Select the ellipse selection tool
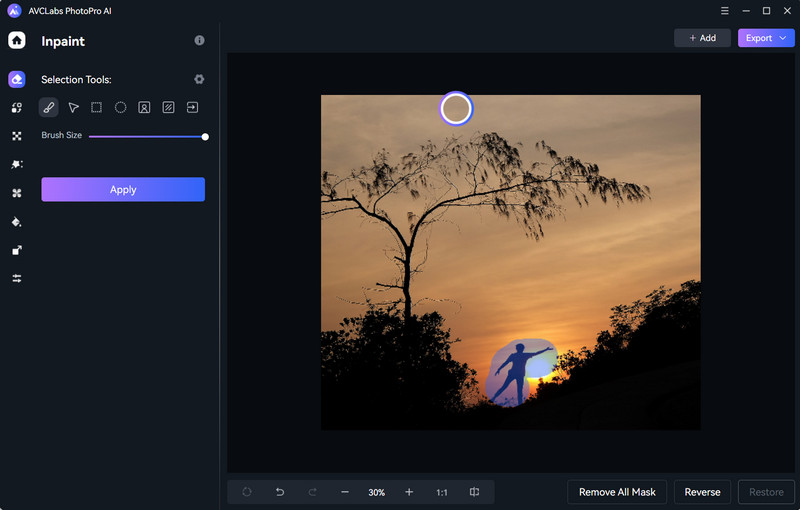This screenshot has height=510, width=800. coord(120,108)
